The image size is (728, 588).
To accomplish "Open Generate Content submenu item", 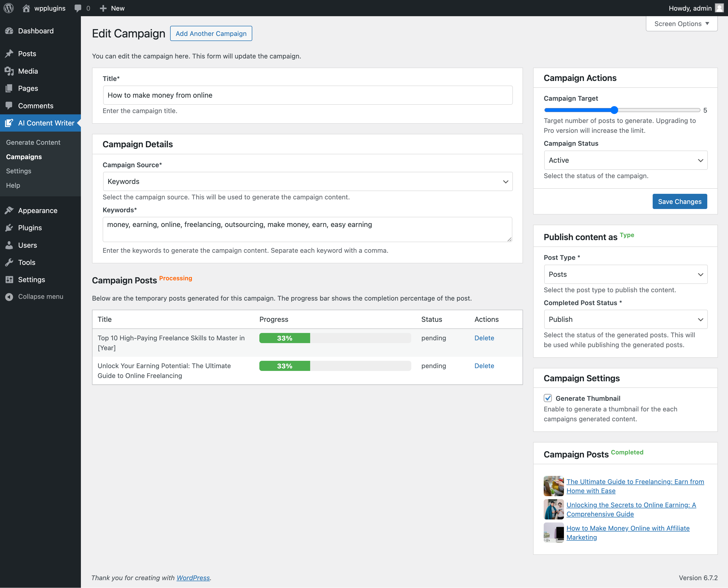I will 33,142.
